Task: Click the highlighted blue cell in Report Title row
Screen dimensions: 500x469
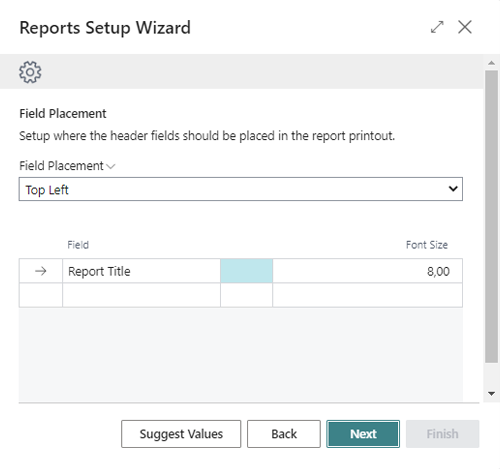Action: click(246, 271)
